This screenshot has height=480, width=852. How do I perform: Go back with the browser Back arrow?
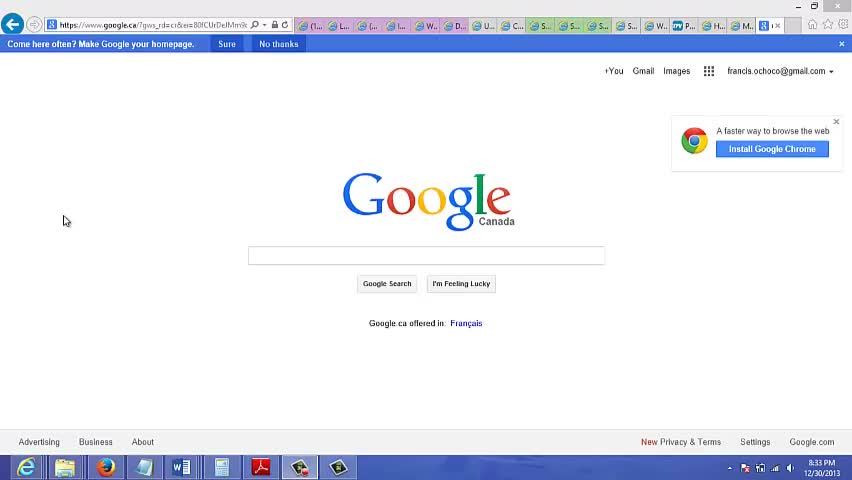(x=12, y=24)
